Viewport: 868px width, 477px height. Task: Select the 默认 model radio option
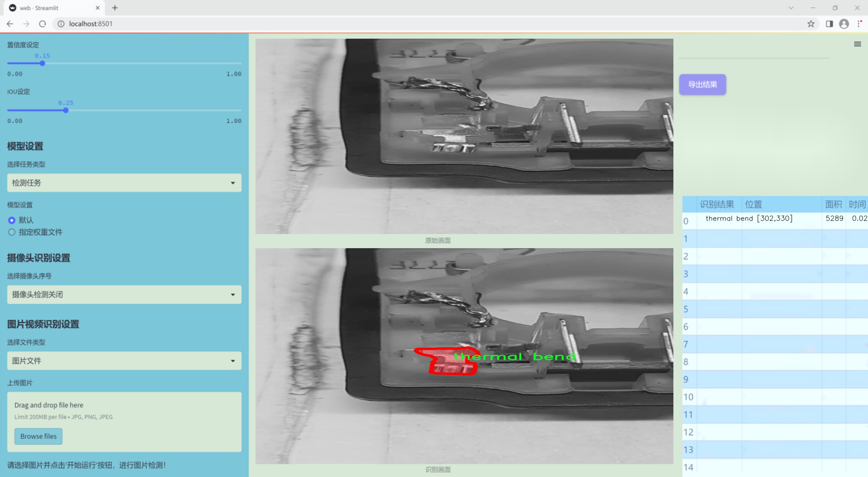pyautogui.click(x=12, y=220)
